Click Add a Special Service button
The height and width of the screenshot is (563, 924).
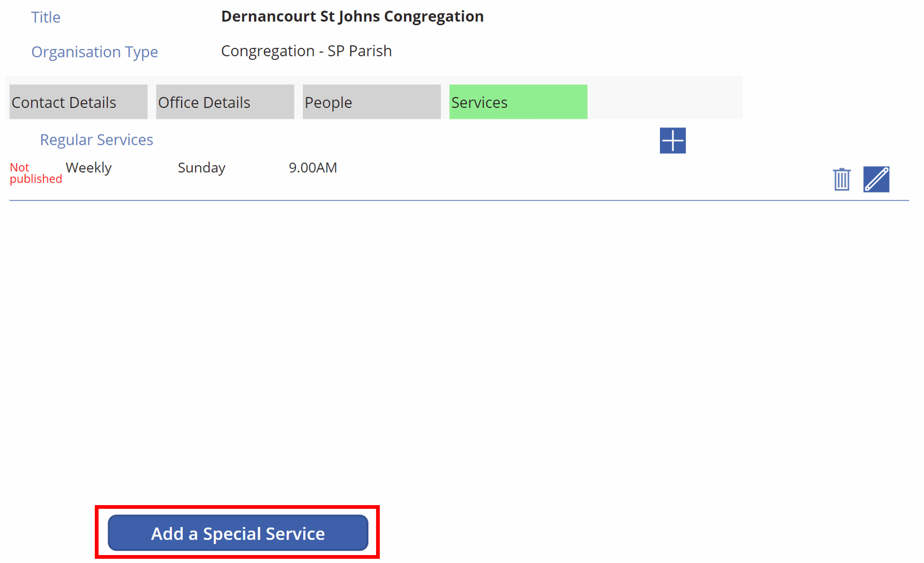(238, 533)
